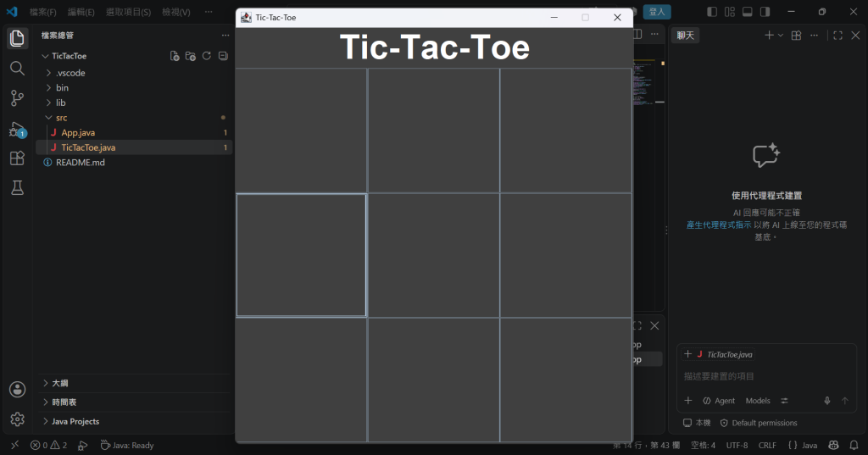Open the 檔案(F) menu
Screen dimensions: 868x455
[42, 12]
